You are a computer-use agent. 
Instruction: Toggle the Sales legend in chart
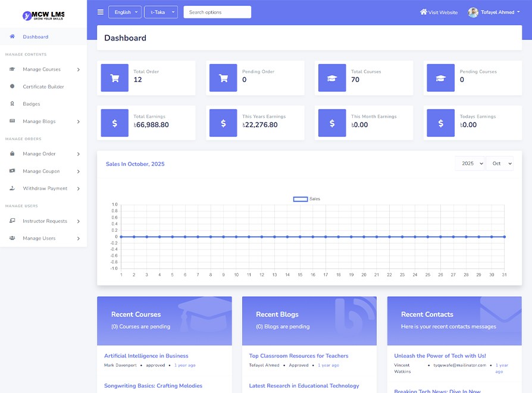click(x=306, y=199)
